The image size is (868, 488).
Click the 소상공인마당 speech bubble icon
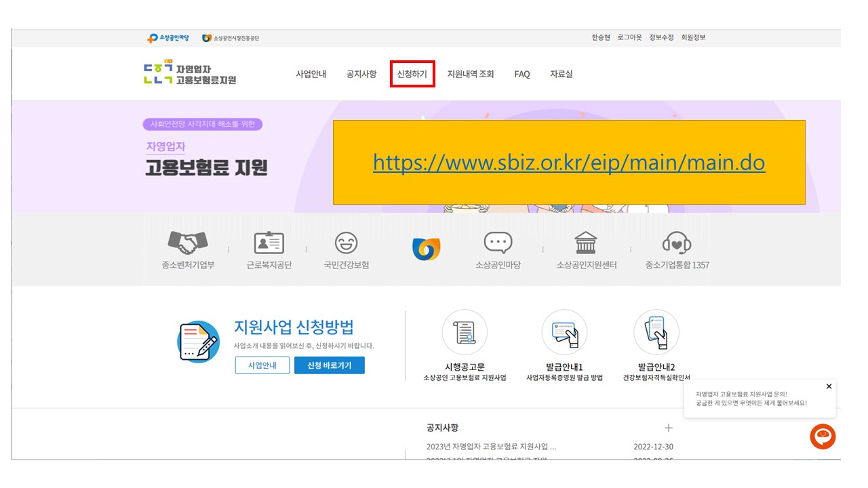pyautogui.click(x=498, y=242)
